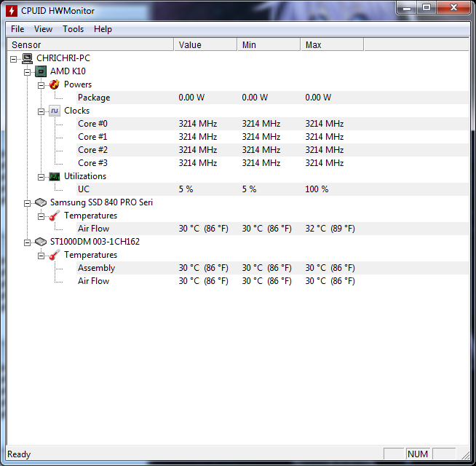
Task: Click the Min column header
Action: [269, 44]
